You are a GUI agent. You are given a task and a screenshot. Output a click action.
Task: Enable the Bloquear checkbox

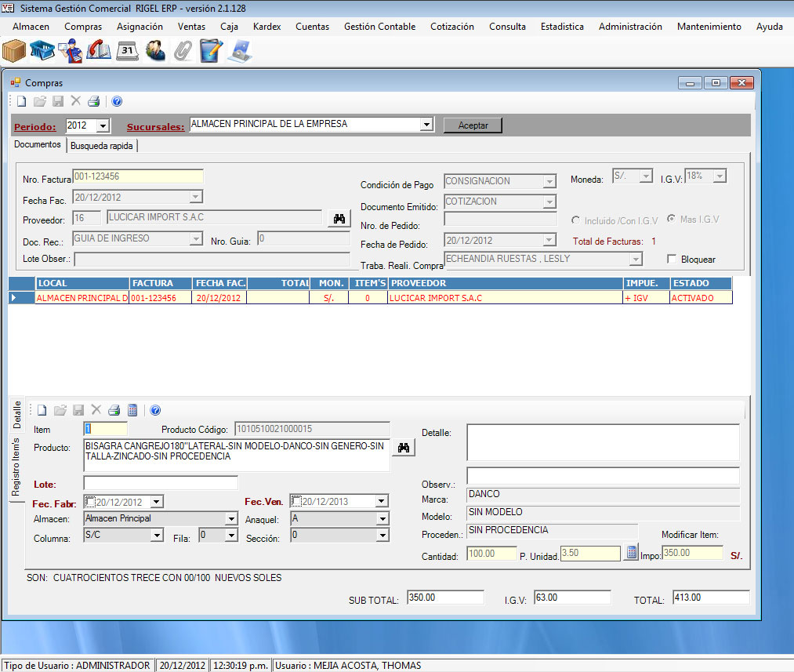coord(671,260)
